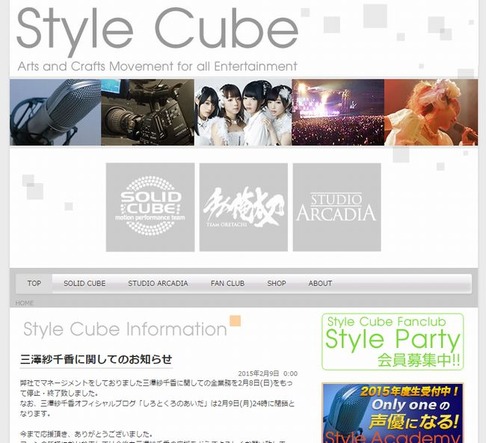The image size is (486, 443).
Task: Open the ABOUT menu item
Action: point(320,283)
